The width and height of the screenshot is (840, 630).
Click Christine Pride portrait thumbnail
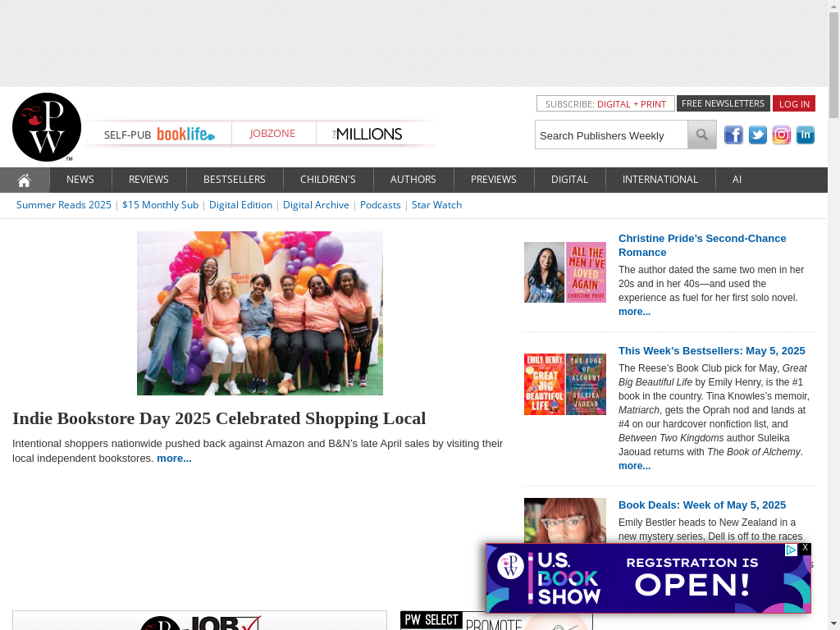[x=545, y=272]
